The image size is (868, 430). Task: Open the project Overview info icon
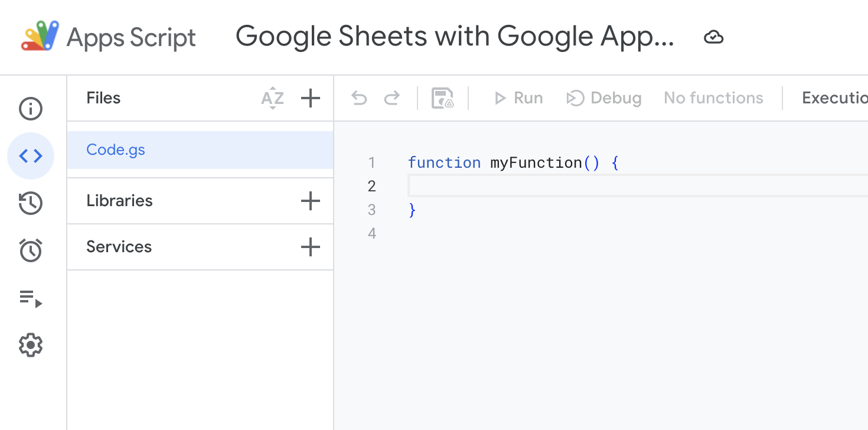coord(31,109)
